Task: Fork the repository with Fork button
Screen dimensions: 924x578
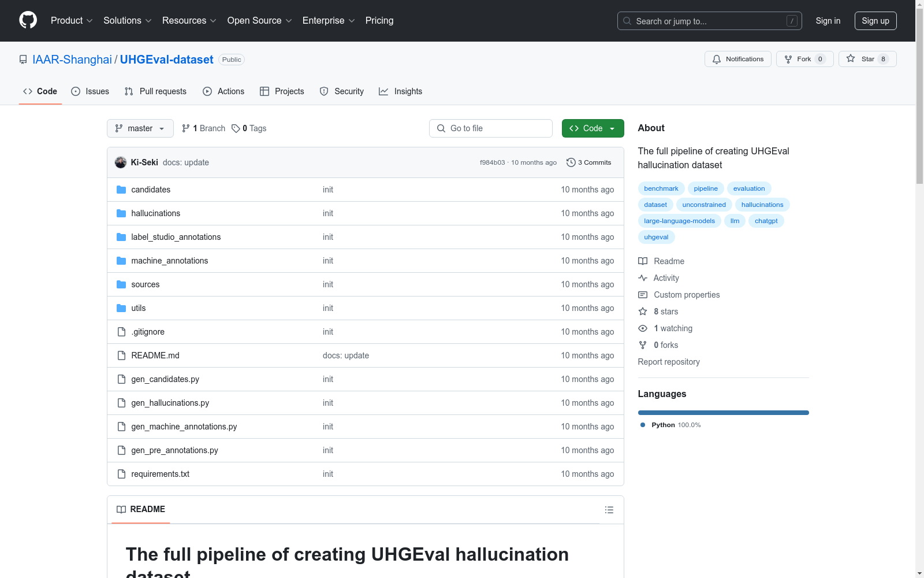Action: [x=805, y=59]
